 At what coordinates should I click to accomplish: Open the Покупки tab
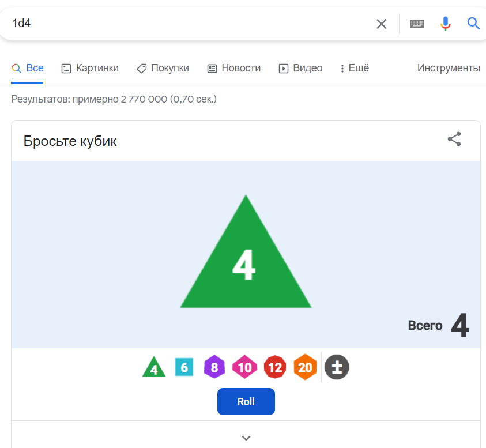click(163, 68)
